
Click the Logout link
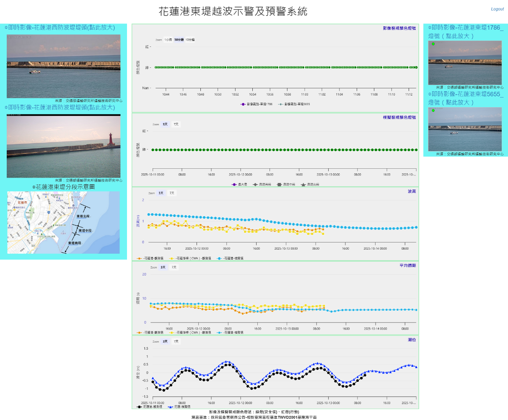[x=497, y=9]
